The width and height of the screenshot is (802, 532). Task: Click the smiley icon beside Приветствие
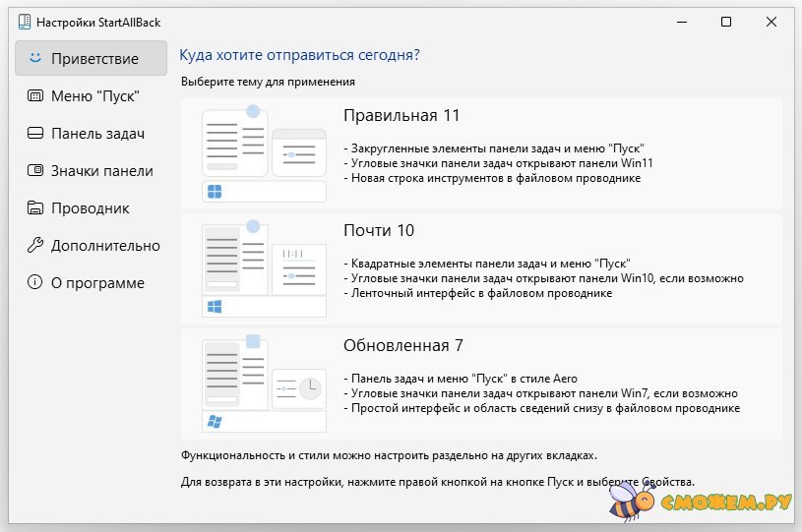coord(35,58)
